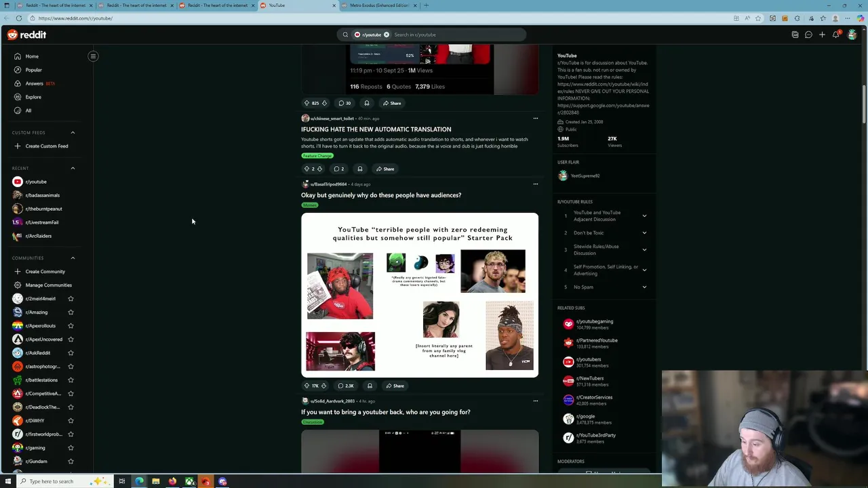868x488 pixels.
Task: Award the automatic translation post
Action: click(360, 169)
